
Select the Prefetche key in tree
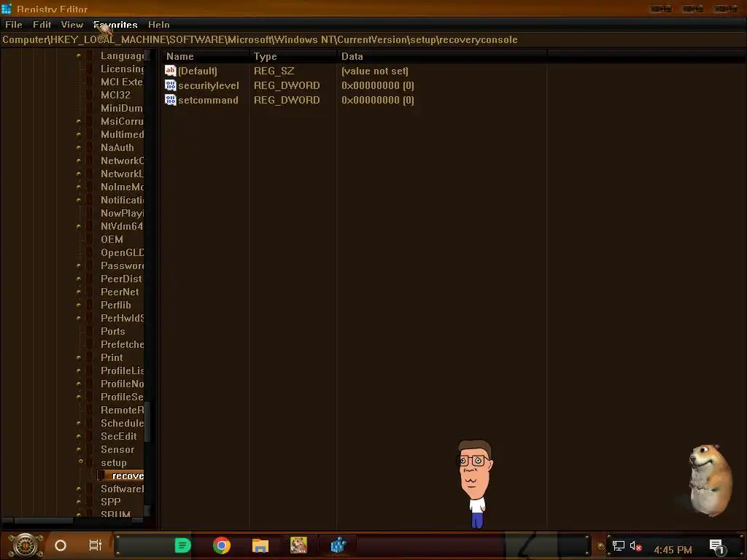click(x=122, y=344)
